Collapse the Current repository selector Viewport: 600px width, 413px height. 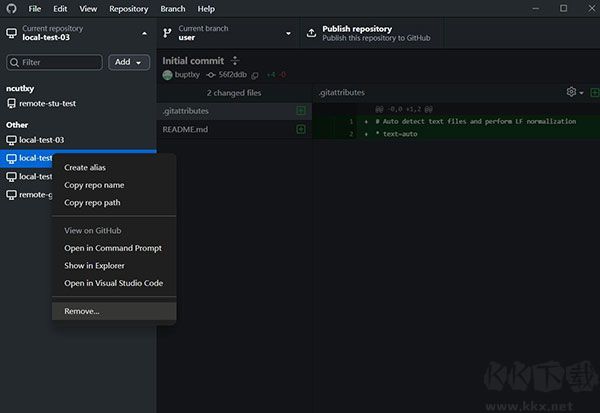point(78,33)
